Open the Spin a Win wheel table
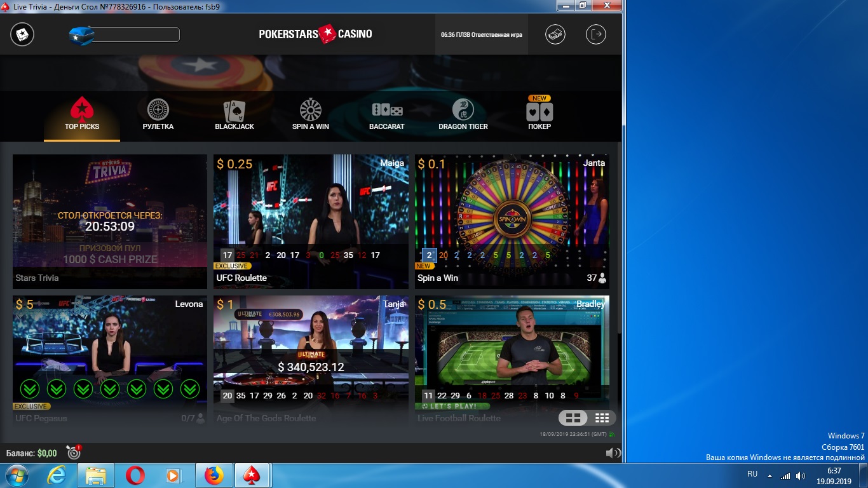This screenshot has width=868, height=488. click(512, 222)
